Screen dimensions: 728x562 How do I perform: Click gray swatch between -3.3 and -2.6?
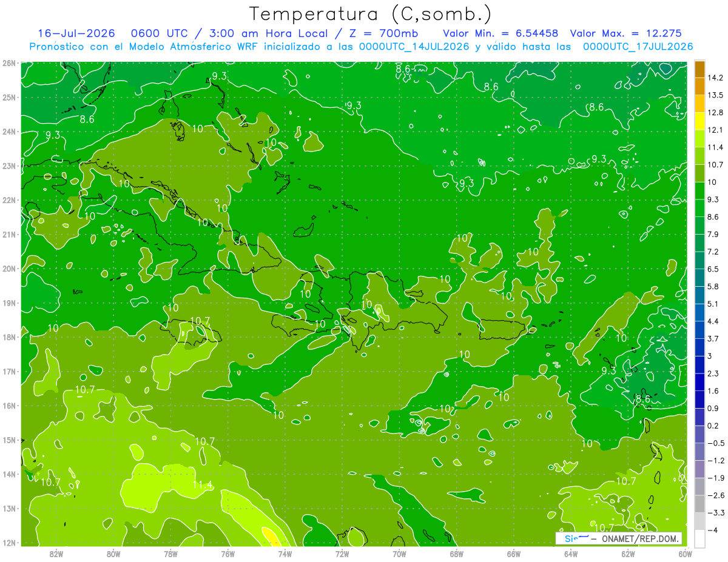point(699,503)
